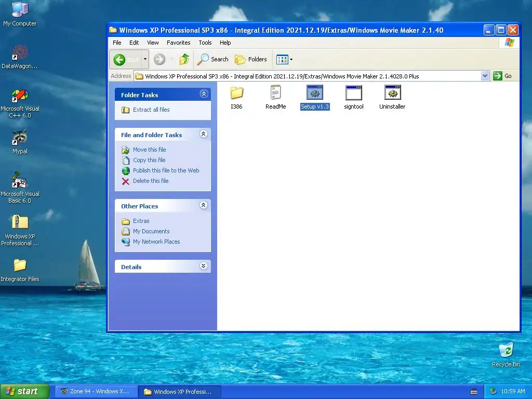Select Integrator Files desktop folder
Screen dimensions: 532x399
(x=20, y=270)
